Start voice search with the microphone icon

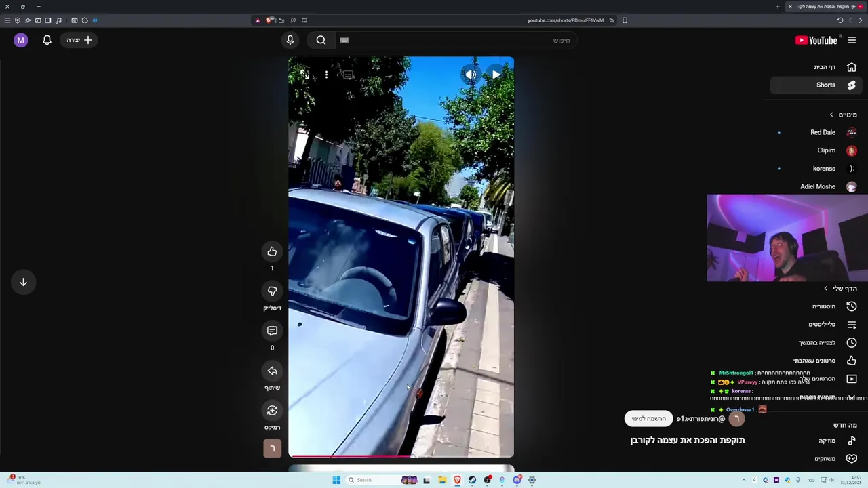290,40
